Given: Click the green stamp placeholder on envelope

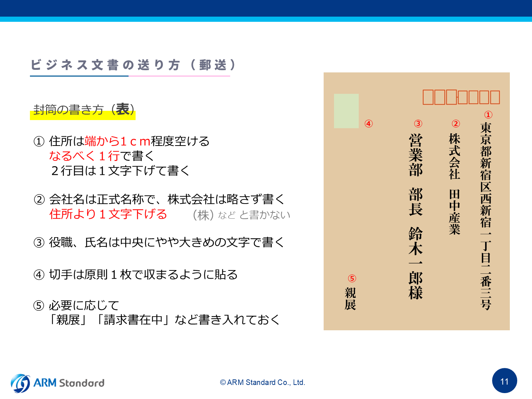Looking at the screenshot, I should 346,111.
